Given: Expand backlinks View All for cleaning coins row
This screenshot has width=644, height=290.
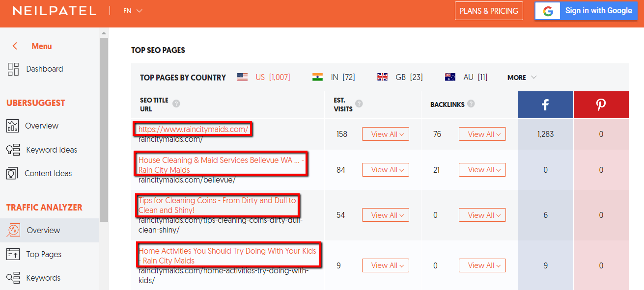Looking at the screenshot, I should (x=482, y=215).
